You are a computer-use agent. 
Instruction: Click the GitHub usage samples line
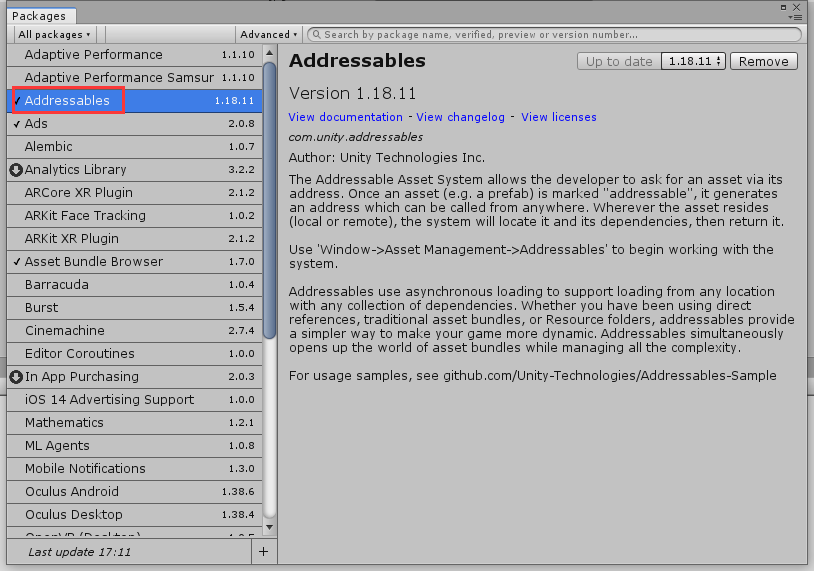pyautogui.click(x=533, y=376)
